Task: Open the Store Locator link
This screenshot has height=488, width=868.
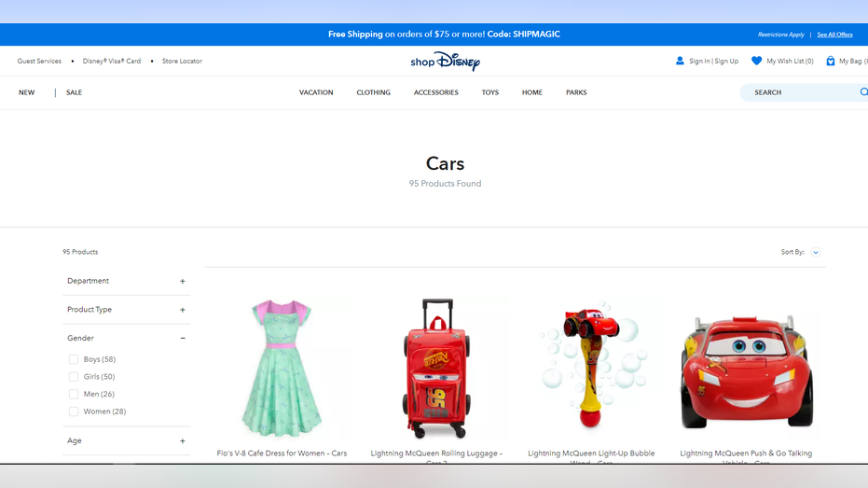Action: tap(182, 61)
